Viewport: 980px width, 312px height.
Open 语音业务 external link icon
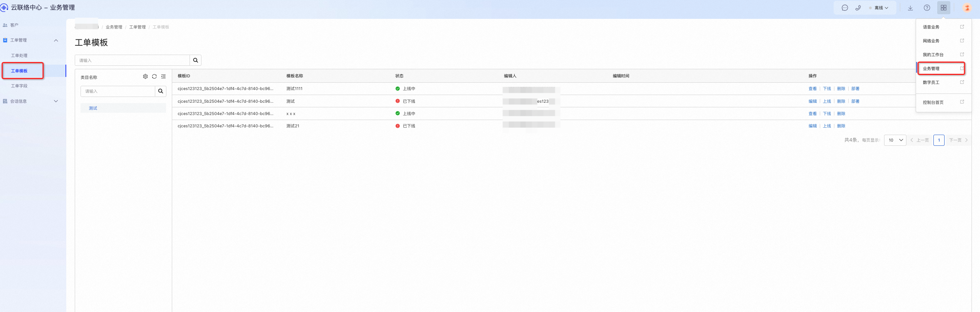962,27
